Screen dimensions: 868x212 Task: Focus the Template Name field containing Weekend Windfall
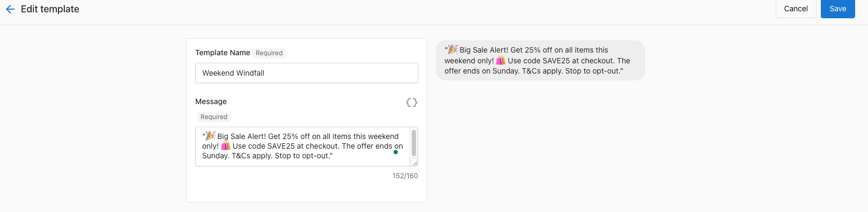click(x=307, y=73)
